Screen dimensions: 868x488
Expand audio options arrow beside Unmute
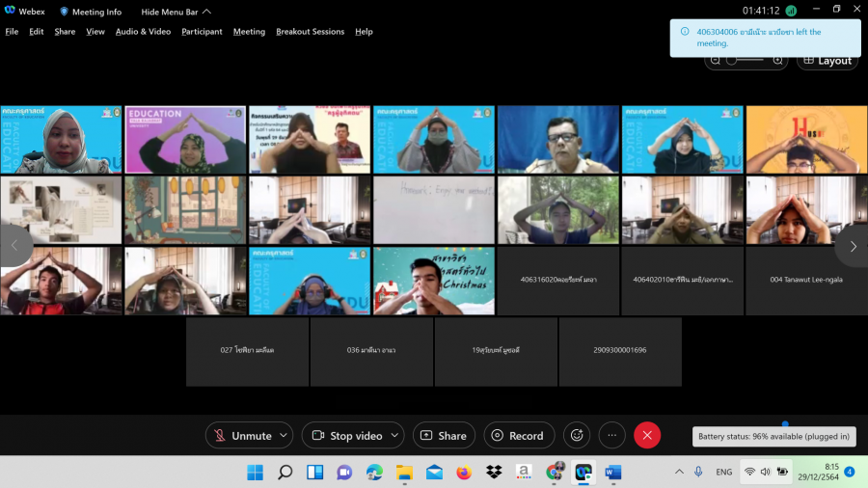pyautogui.click(x=284, y=436)
